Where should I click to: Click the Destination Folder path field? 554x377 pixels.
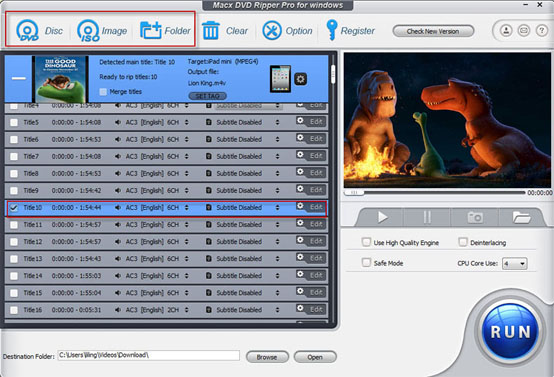pos(148,355)
